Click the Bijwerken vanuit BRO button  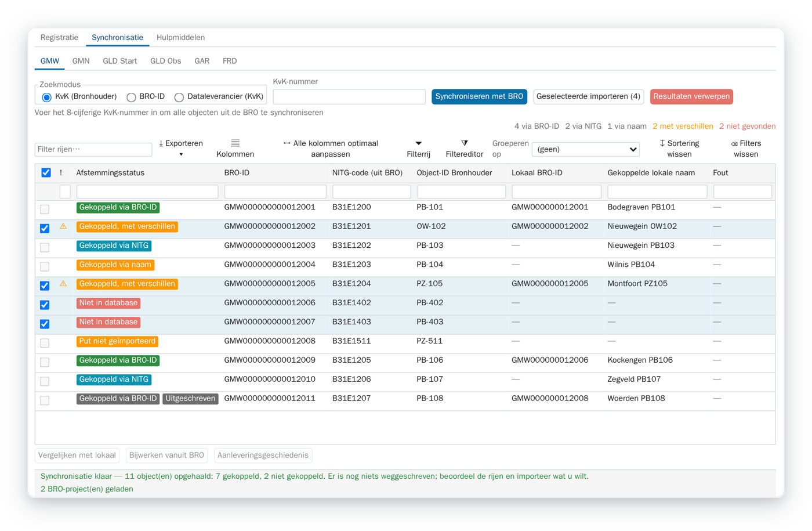166,455
